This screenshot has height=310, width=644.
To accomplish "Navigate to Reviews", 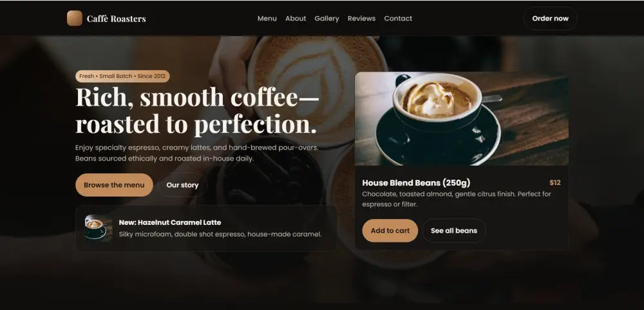I will pyautogui.click(x=361, y=19).
